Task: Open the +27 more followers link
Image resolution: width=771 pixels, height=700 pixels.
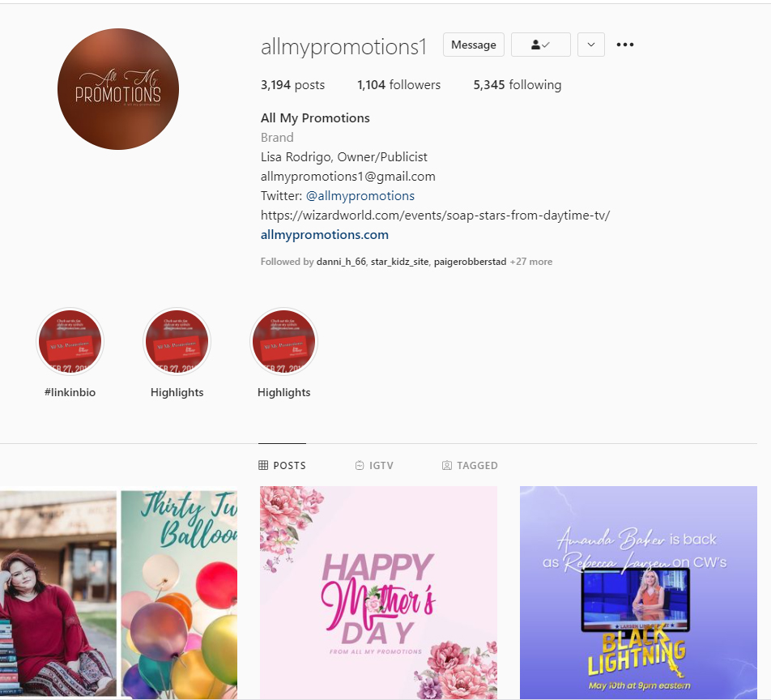Action: (x=531, y=262)
